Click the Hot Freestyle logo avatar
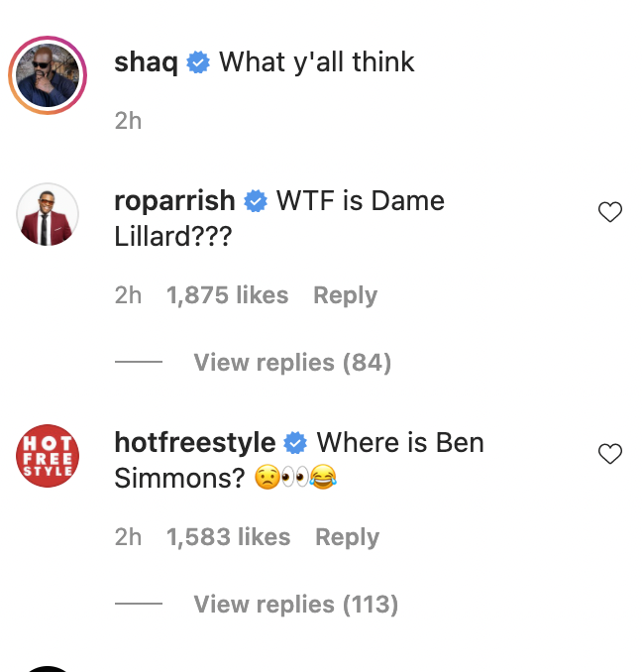Image resolution: width=642 pixels, height=672 pixels. pyautogui.click(x=48, y=456)
